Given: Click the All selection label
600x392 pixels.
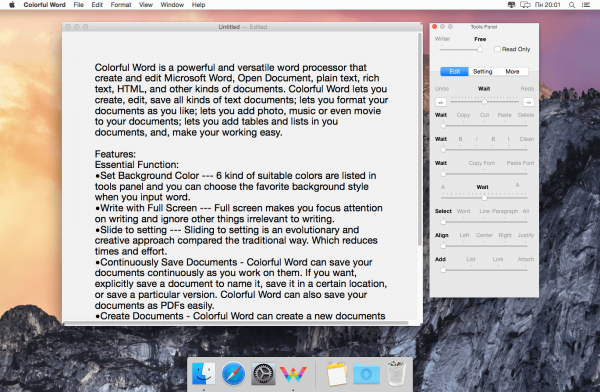Looking at the screenshot, I should (526, 211).
